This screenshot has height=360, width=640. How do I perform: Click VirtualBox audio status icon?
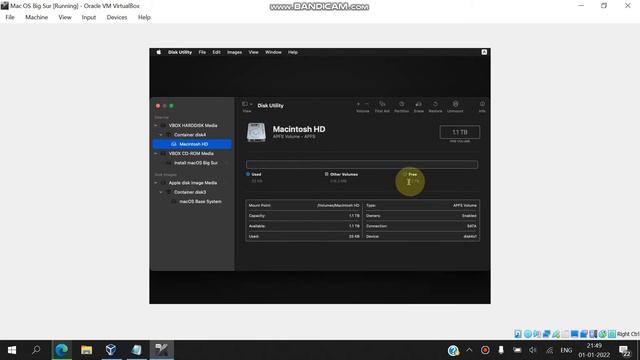[537, 334]
